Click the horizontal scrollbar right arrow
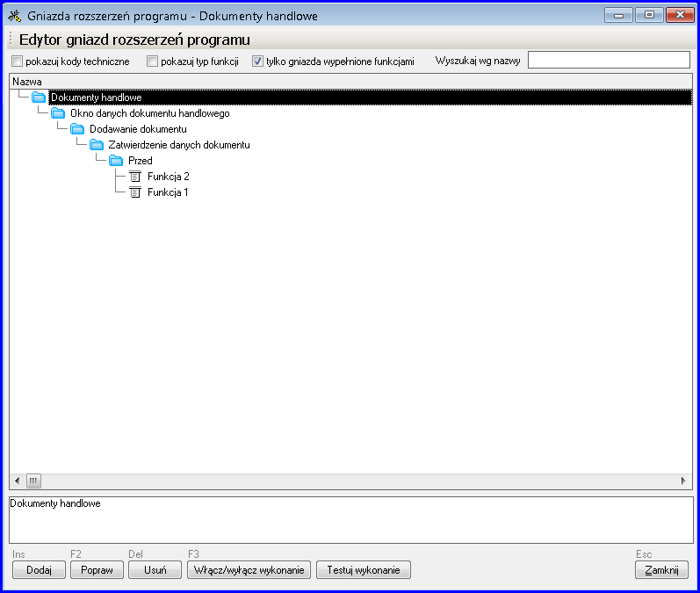The image size is (700, 593). click(683, 481)
